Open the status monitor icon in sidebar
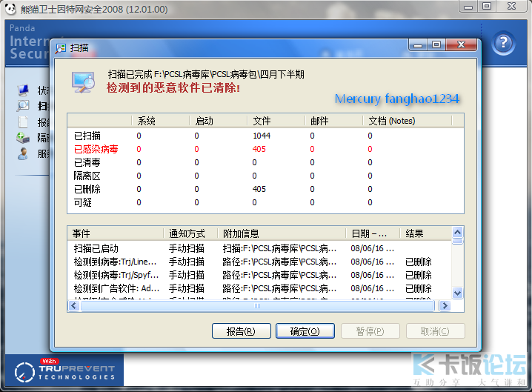Screen dimensions: 532x392 [x=24, y=90]
